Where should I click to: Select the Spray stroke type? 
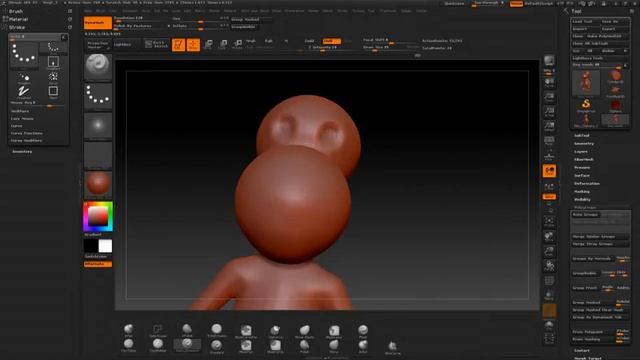click(53, 78)
